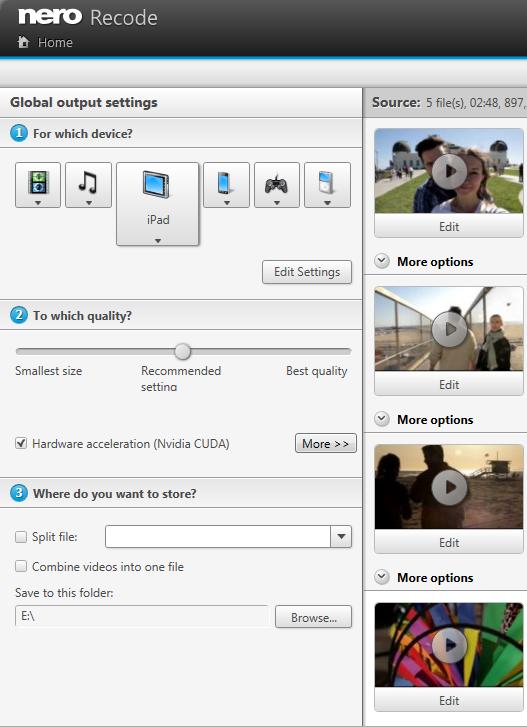Select the iPad device button
Screen dimensions: 527x727
(x=158, y=204)
